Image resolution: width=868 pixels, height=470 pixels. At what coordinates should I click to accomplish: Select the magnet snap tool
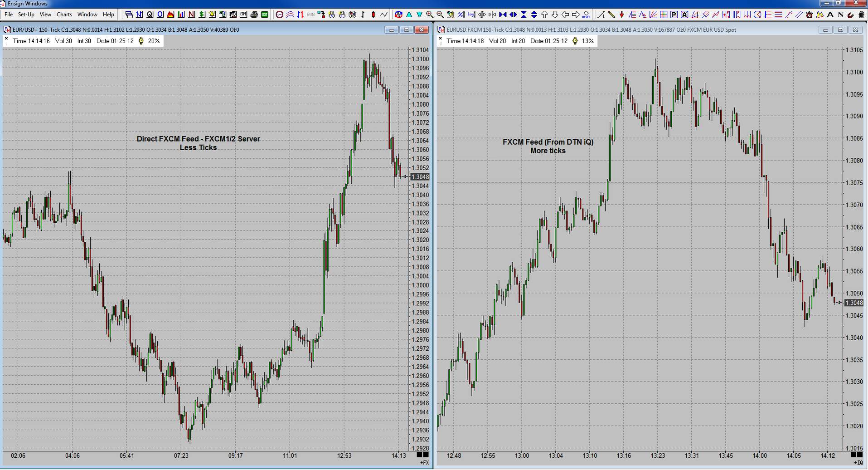(851, 15)
